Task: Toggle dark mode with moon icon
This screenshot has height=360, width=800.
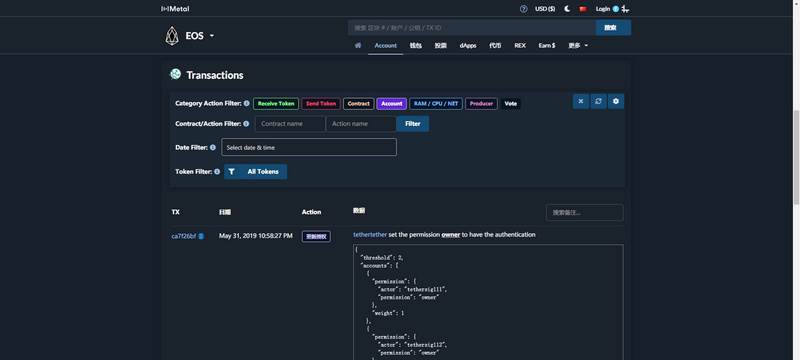Action: tap(567, 9)
